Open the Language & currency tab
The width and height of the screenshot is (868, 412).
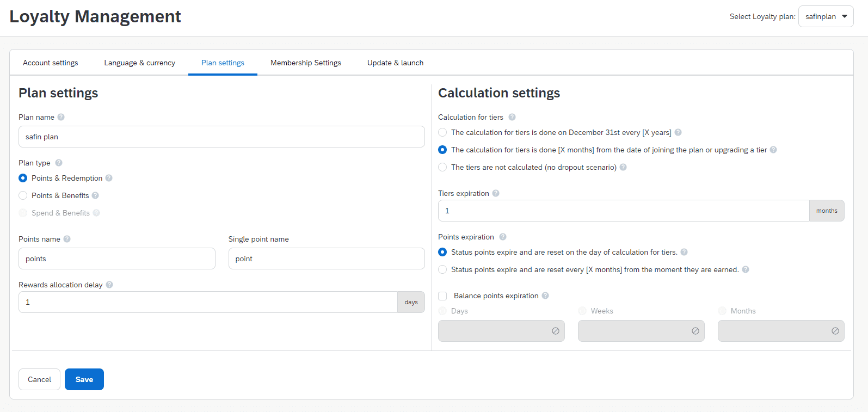coord(140,63)
